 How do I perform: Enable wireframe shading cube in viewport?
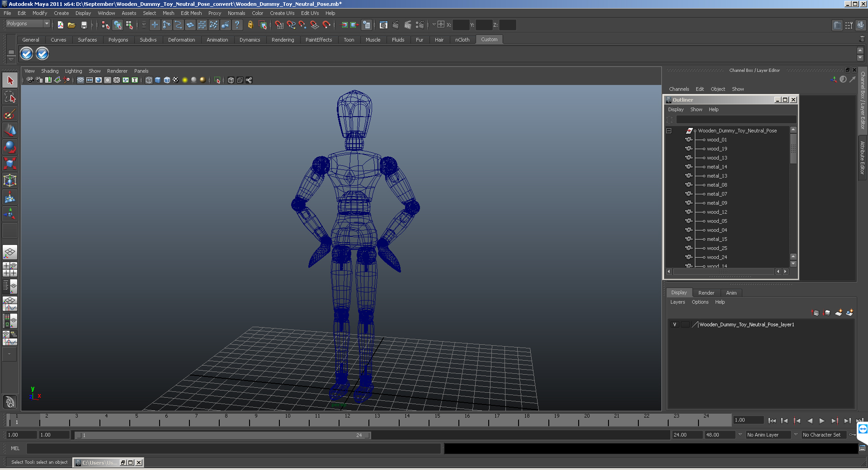pos(149,80)
